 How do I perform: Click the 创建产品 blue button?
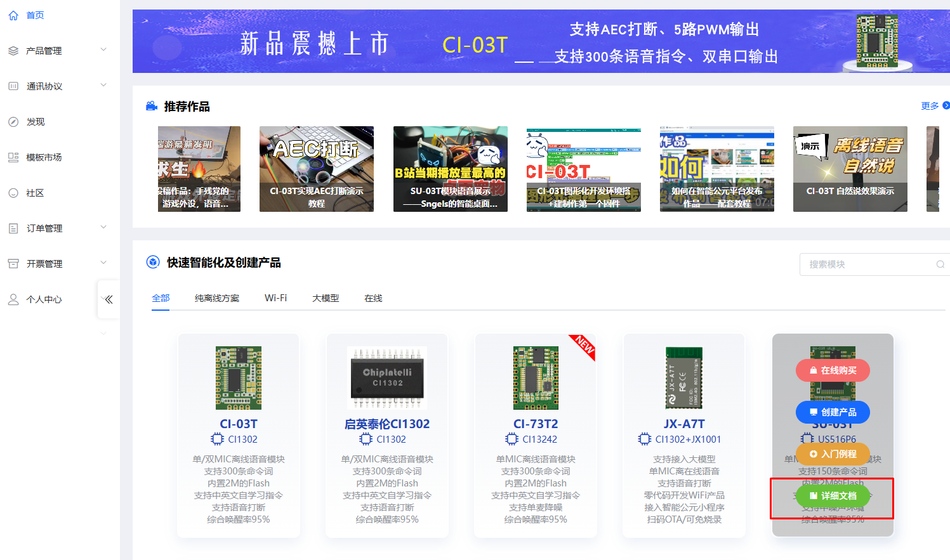833,412
